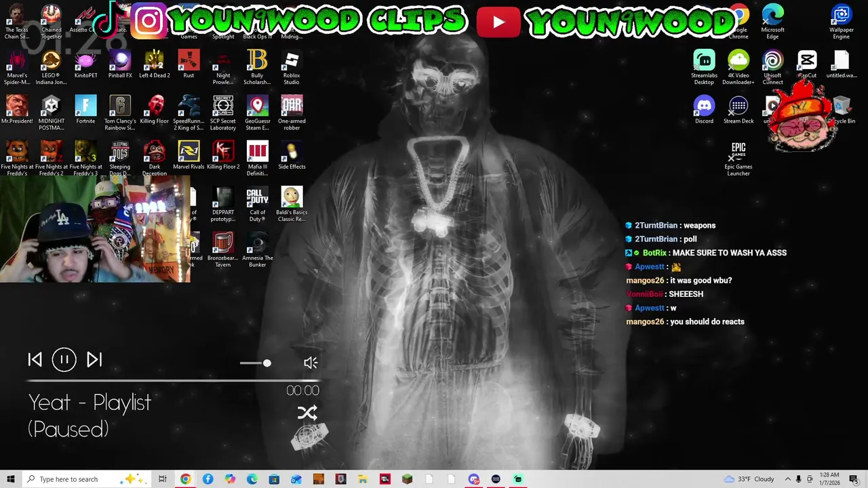
Task: Open the Mr.President! desktop icon
Action: [x=17, y=110]
